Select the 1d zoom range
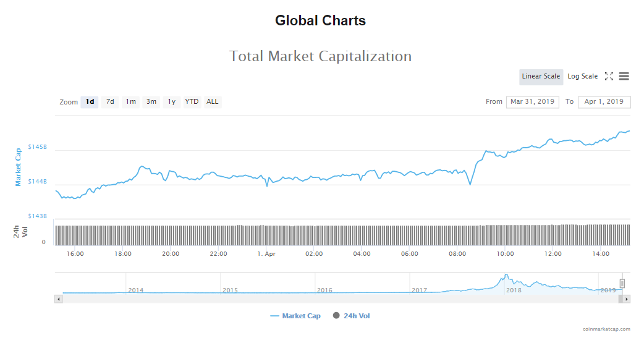The height and width of the screenshot is (343, 644). point(90,102)
